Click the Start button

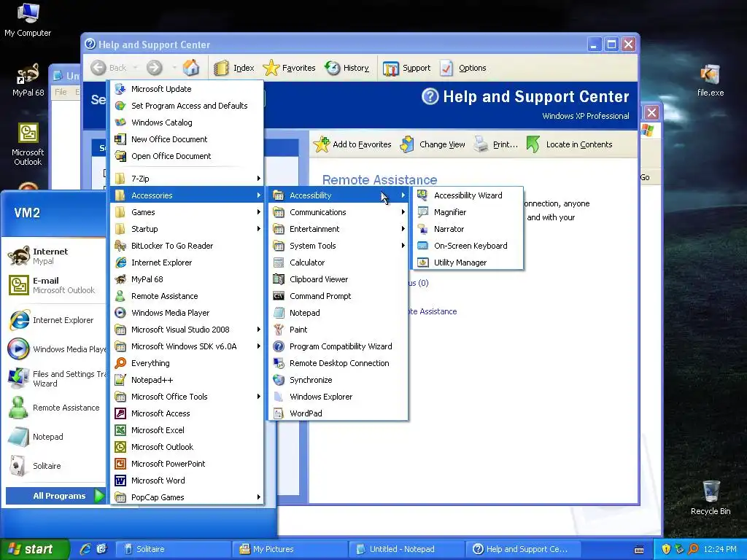click(x=35, y=550)
